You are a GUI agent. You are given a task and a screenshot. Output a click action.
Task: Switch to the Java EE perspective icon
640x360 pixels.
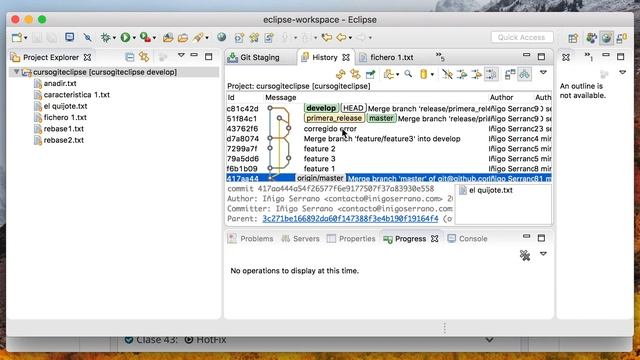591,38
